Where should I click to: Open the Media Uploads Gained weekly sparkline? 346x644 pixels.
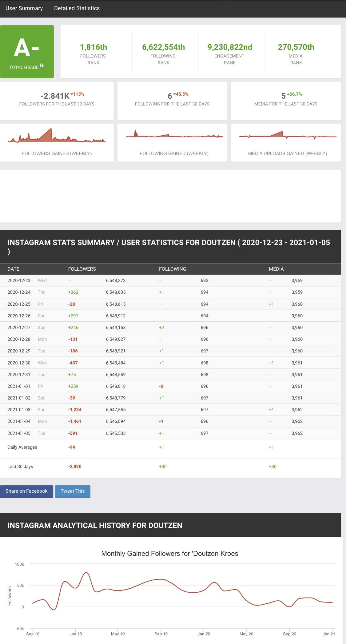288,135
